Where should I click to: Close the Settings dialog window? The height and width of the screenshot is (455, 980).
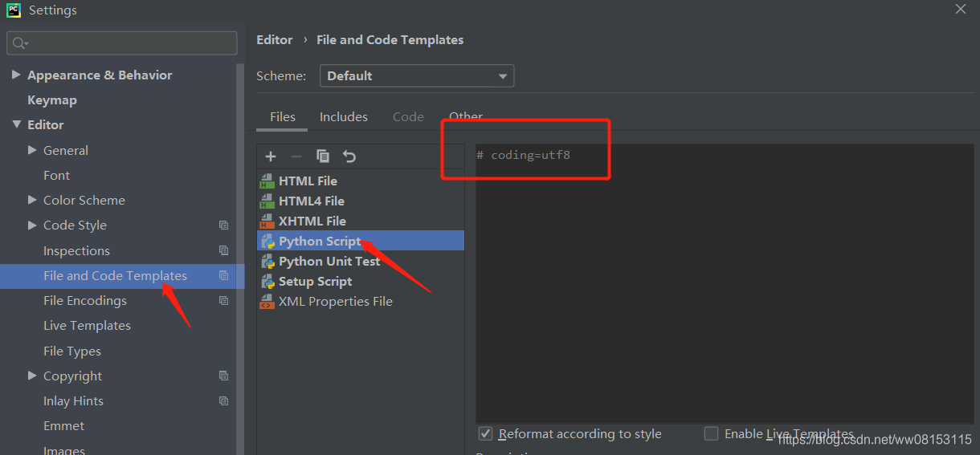(961, 9)
